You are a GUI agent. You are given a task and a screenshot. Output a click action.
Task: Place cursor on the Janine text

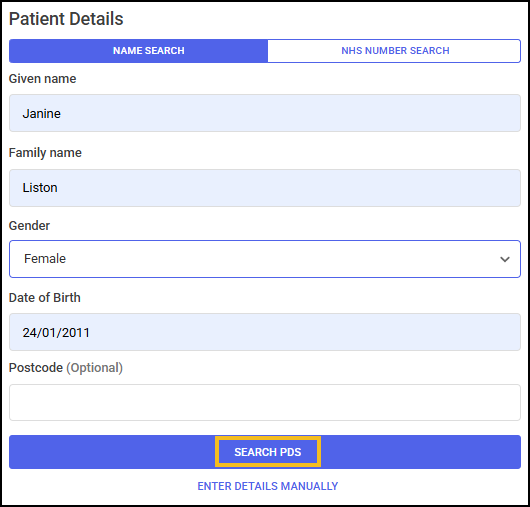tap(42, 114)
